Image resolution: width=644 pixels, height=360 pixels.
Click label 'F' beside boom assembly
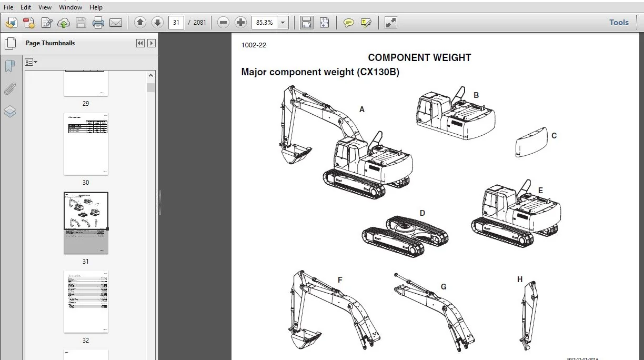340,280
